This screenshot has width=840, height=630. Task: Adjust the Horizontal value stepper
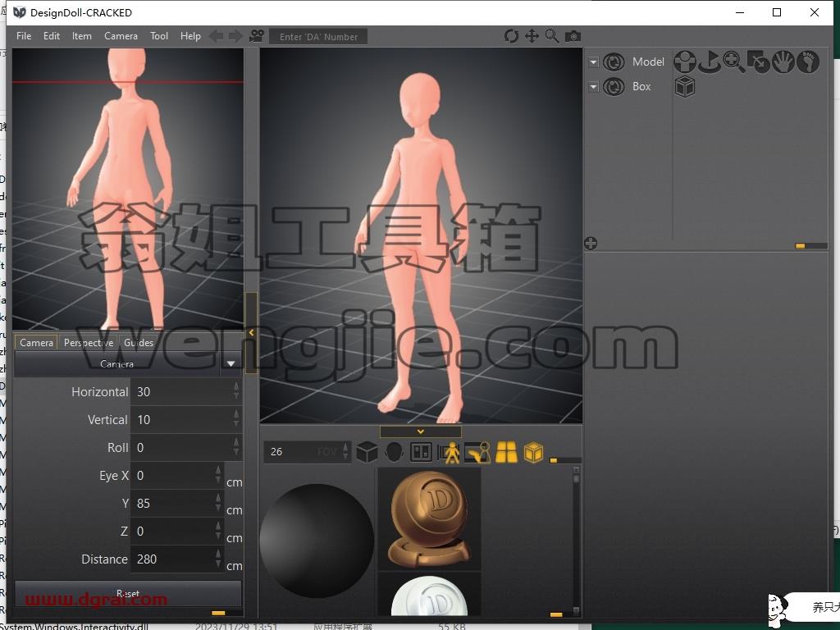pyautogui.click(x=236, y=391)
